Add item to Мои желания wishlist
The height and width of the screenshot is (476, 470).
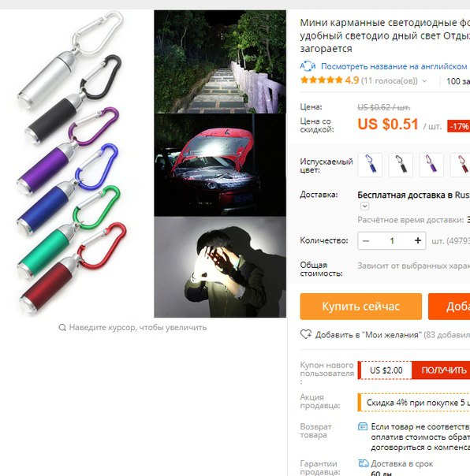368,335
